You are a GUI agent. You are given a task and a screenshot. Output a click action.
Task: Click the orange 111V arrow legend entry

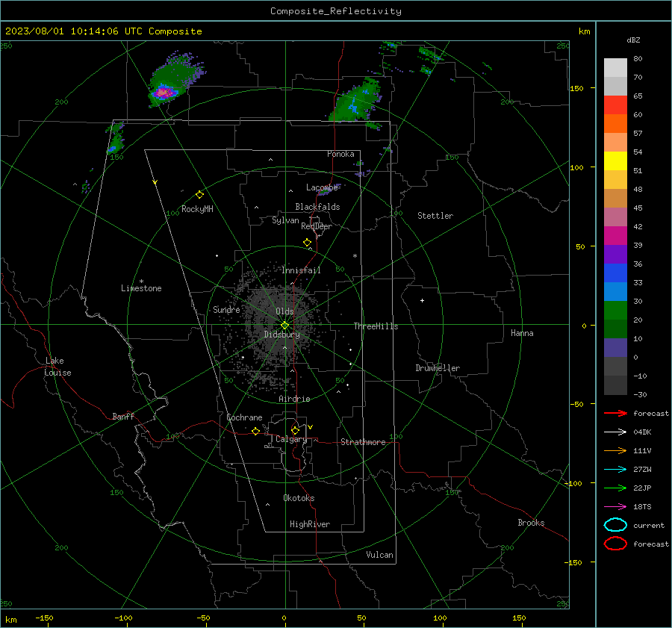pos(615,450)
